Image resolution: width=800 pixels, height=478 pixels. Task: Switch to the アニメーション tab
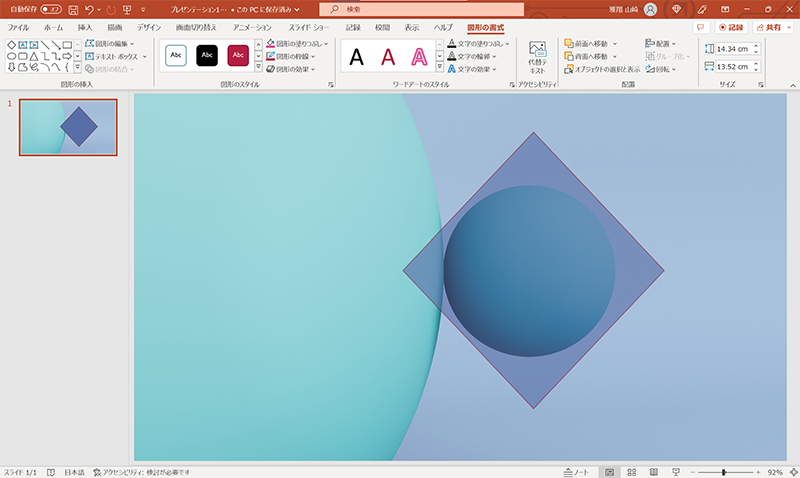point(251,27)
